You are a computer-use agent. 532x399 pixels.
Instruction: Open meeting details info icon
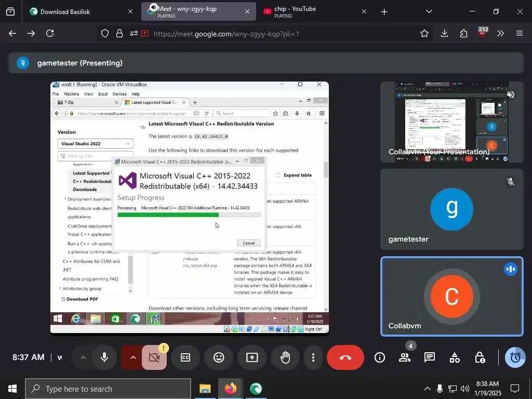click(x=380, y=357)
